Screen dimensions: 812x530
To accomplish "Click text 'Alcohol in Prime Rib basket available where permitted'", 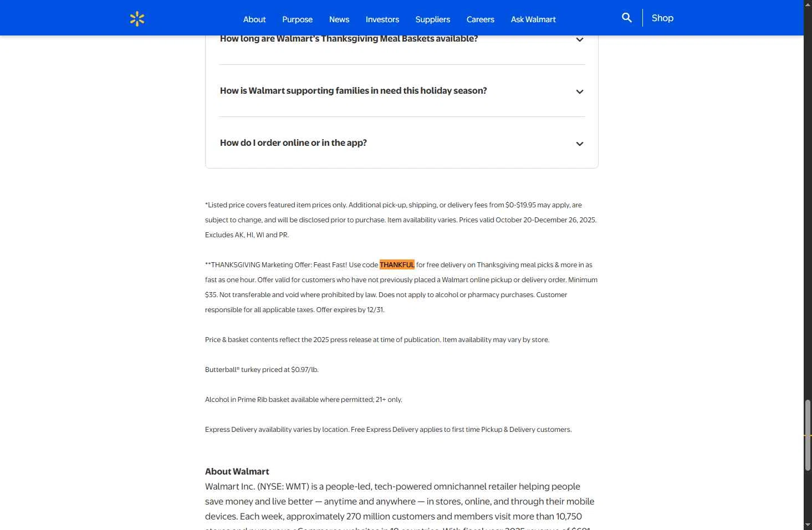I will (x=289, y=399).
